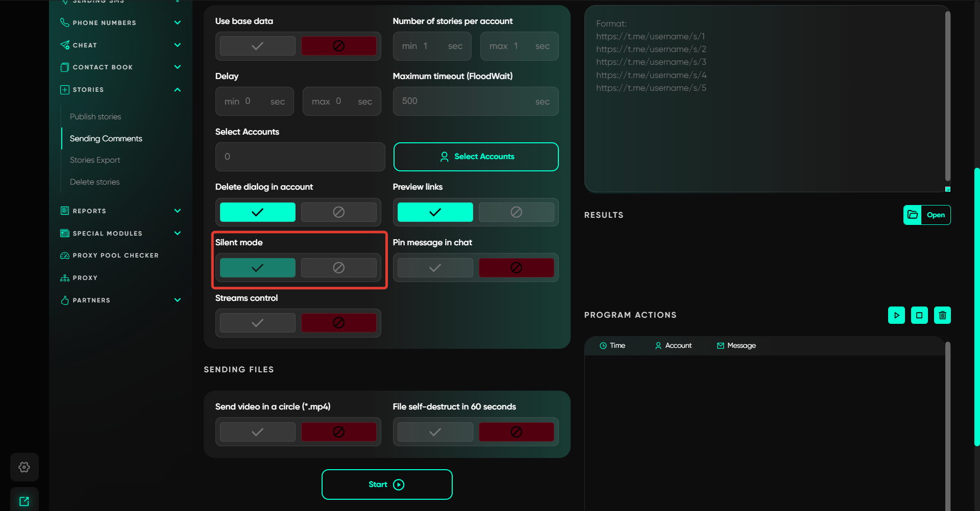Image resolution: width=980 pixels, height=511 pixels.
Task: Click the Proxy Pool Checker icon
Action: pos(65,256)
